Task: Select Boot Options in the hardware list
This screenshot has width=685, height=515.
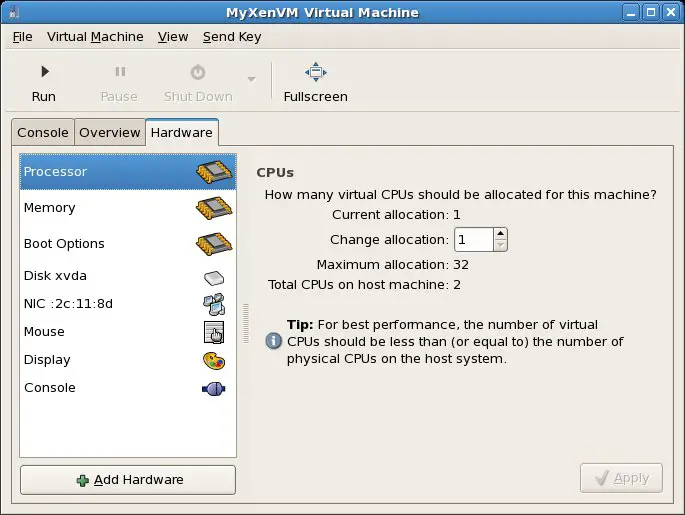Action: (64, 244)
